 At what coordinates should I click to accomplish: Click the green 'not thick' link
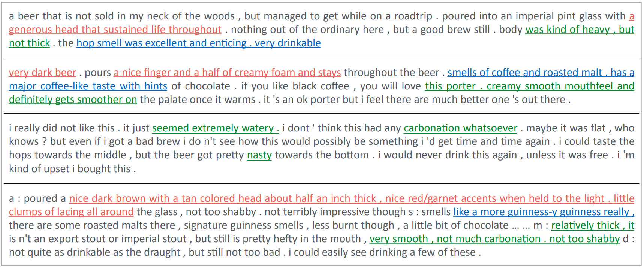tap(30, 43)
